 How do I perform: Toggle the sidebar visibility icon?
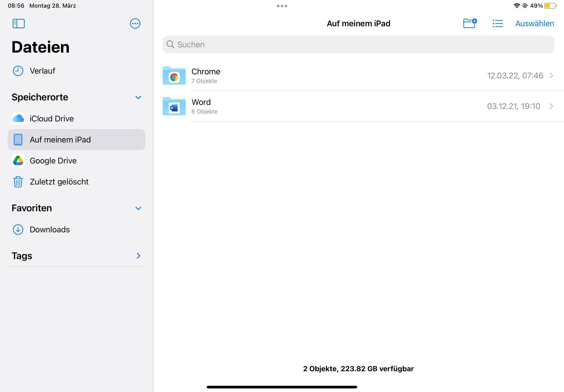(x=18, y=24)
